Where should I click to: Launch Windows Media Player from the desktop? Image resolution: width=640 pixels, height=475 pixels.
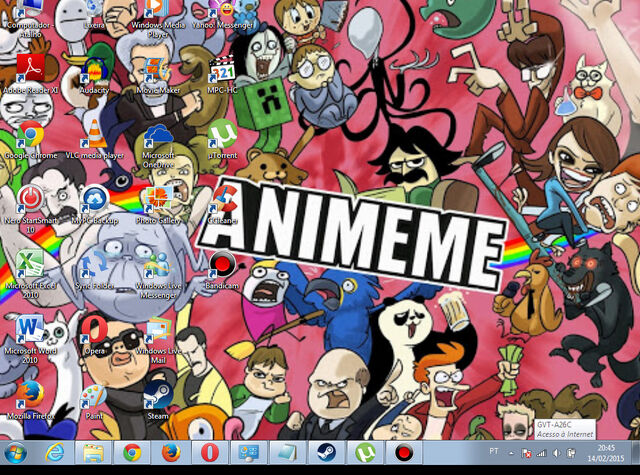point(158,16)
